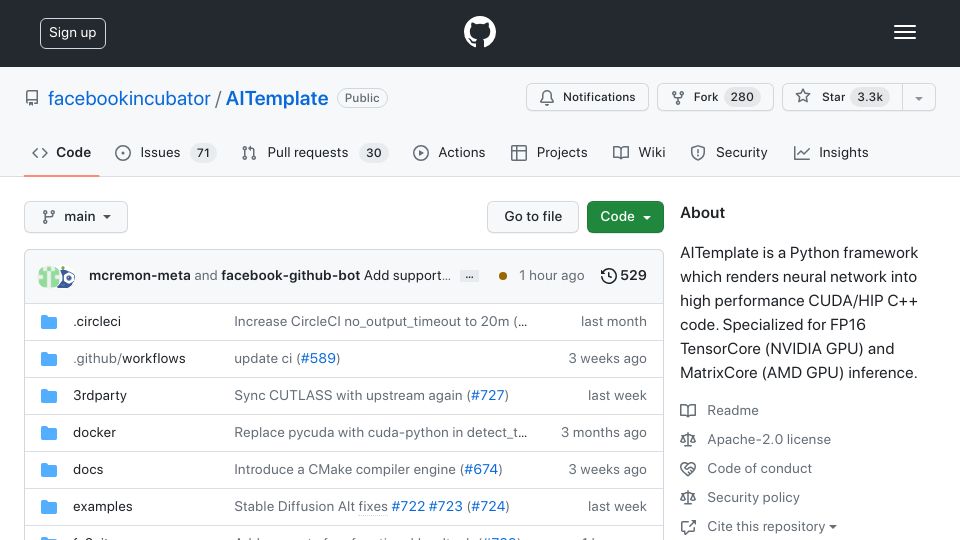Open mcremon-meta author link
Image resolution: width=960 pixels, height=540 pixels.
140,276
